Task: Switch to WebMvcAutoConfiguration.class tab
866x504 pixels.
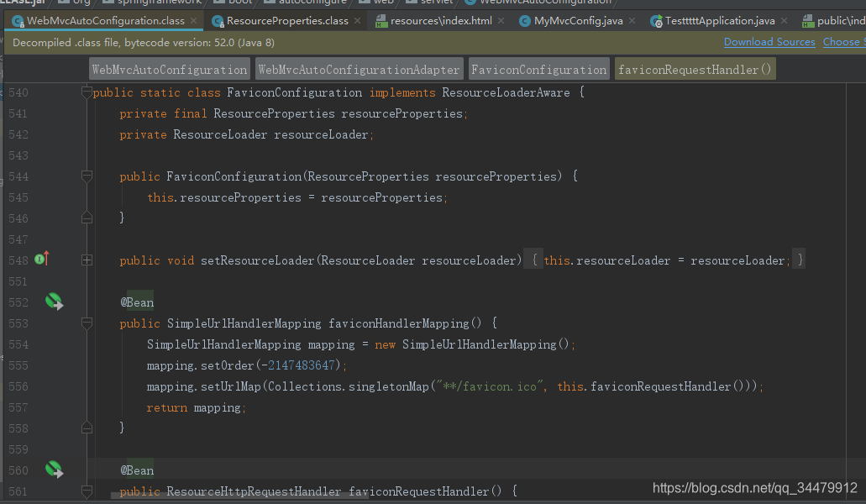Action: click(x=106, y=21)
